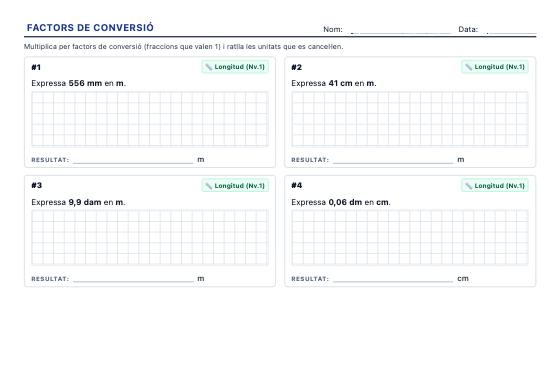Click the #2 exercise number
Viewport: 560px width, 385px height.
pos(296,67)
